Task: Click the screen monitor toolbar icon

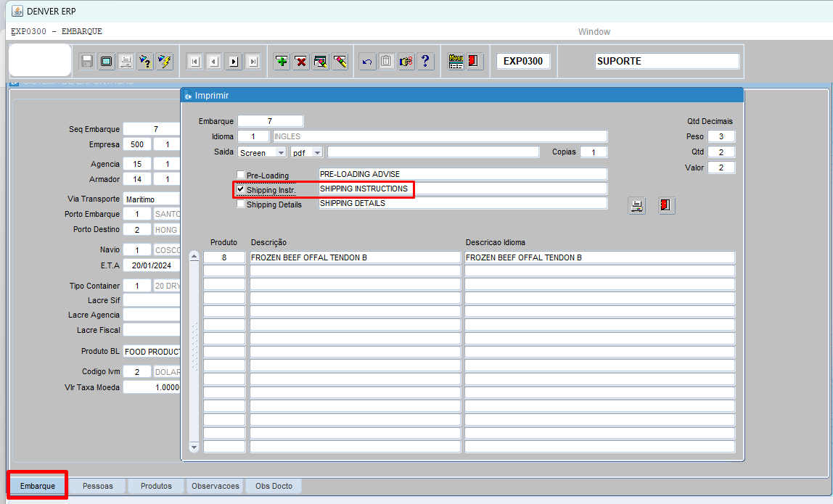Action: [x=107, y=62]
